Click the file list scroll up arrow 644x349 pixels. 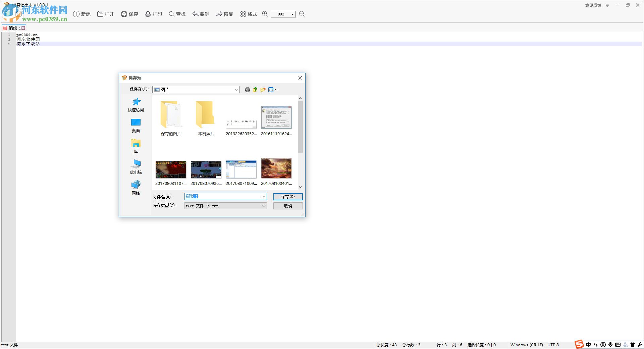click(x=300, y=98)
